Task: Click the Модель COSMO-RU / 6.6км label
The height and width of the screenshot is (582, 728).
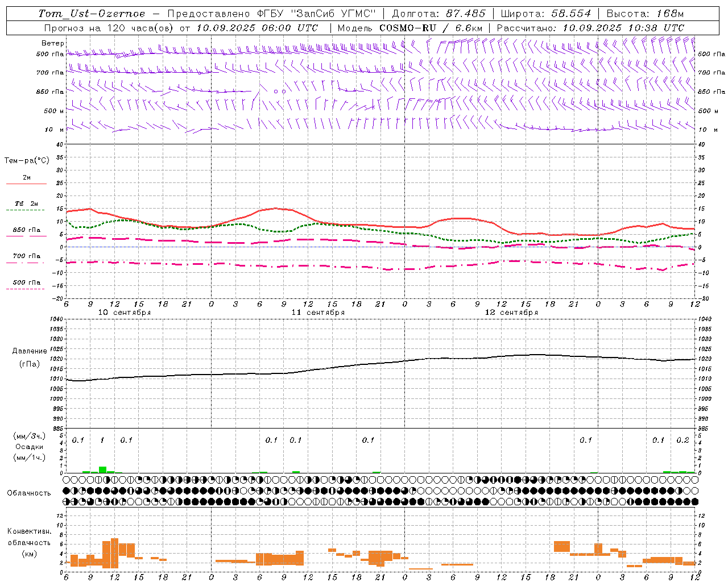Action: click(x=410, y=27)
